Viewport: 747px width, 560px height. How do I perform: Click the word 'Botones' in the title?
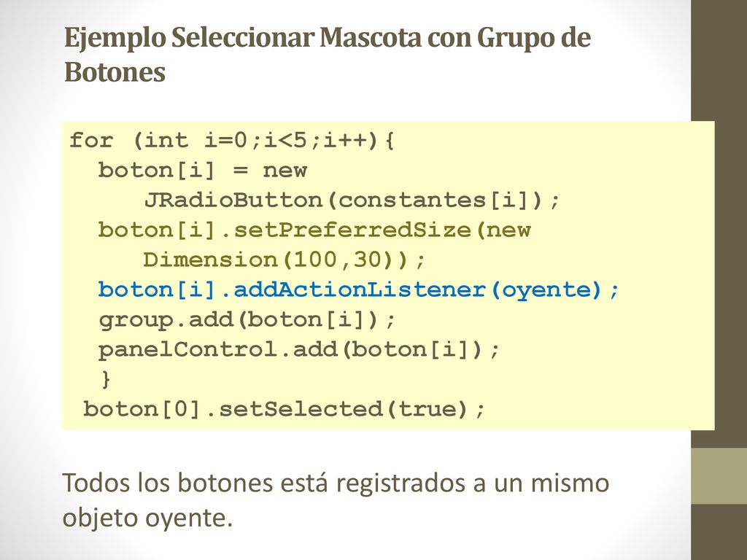pyautogui.click(x=115, y=72)
